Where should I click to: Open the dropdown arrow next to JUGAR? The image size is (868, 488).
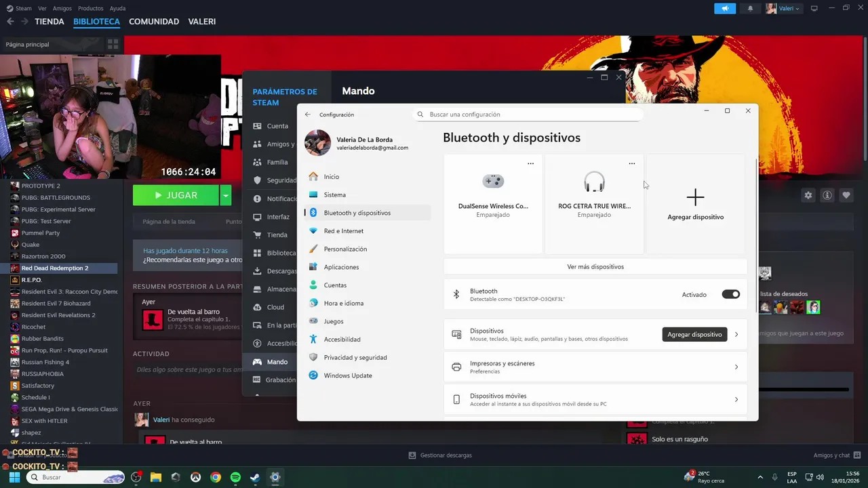[226, 195]
